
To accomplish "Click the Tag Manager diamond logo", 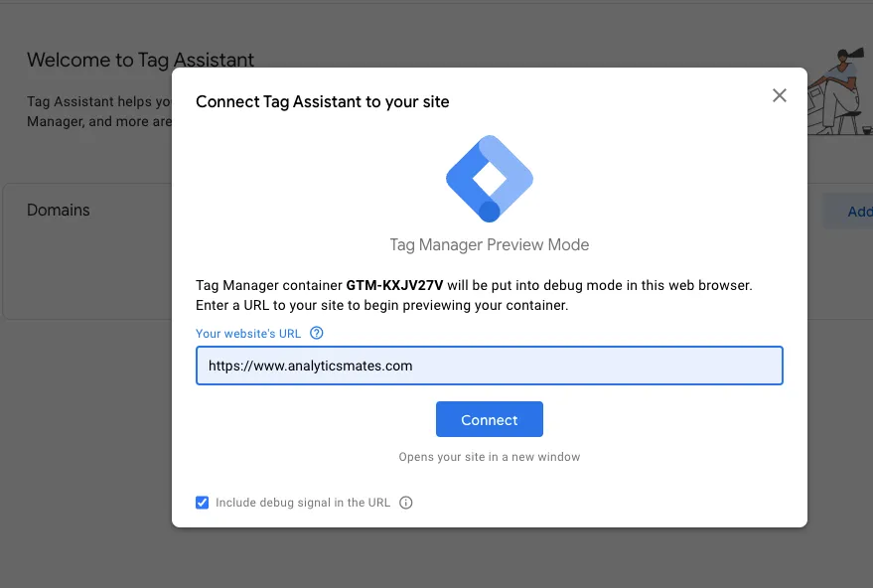I will point(490,179).
